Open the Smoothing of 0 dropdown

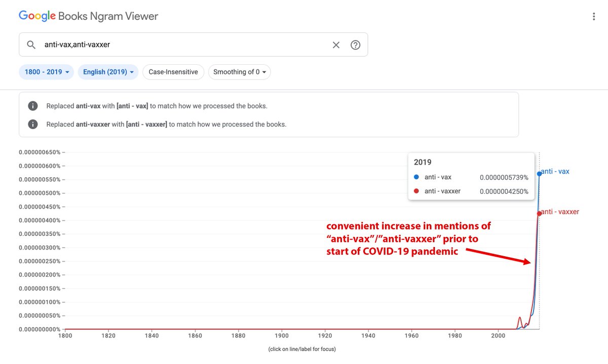click(239, 72)
